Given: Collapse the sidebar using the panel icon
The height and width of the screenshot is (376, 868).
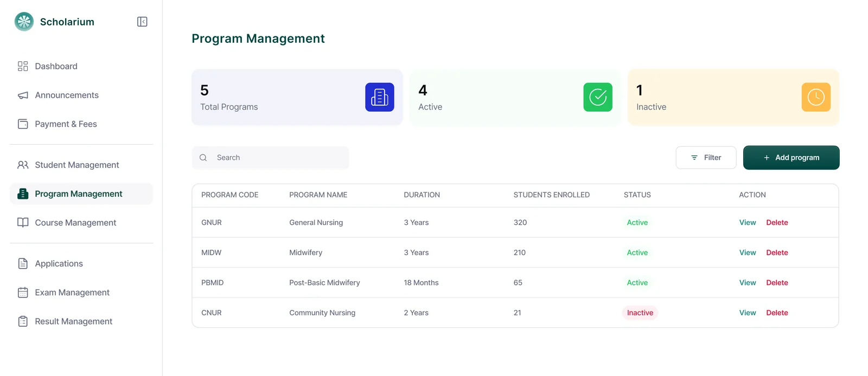Looking at the screenshot, I should (142, 22).
